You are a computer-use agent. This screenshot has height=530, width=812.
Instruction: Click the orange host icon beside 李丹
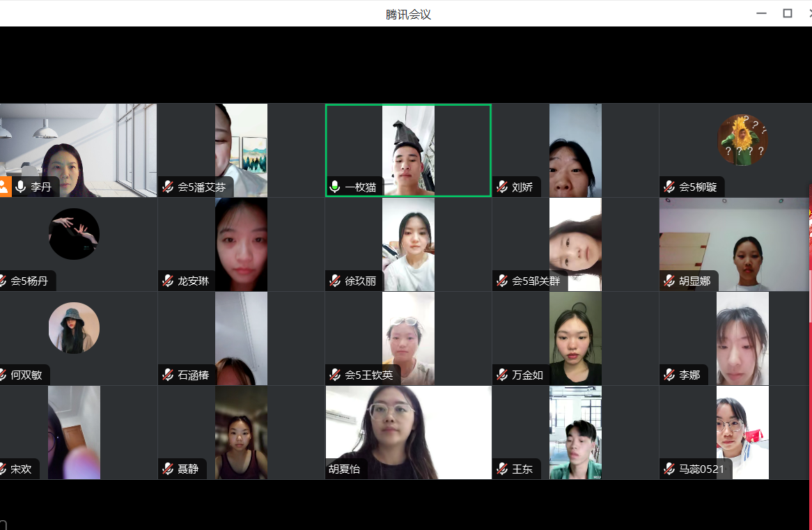pyautogui.click(x=5, y=187)
